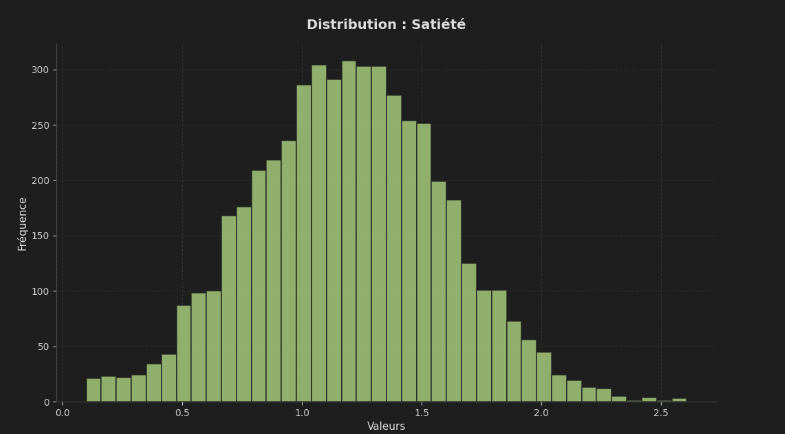
Task: Click the 1.0 tick label on x-axis
Action: (x=302, y=413)
